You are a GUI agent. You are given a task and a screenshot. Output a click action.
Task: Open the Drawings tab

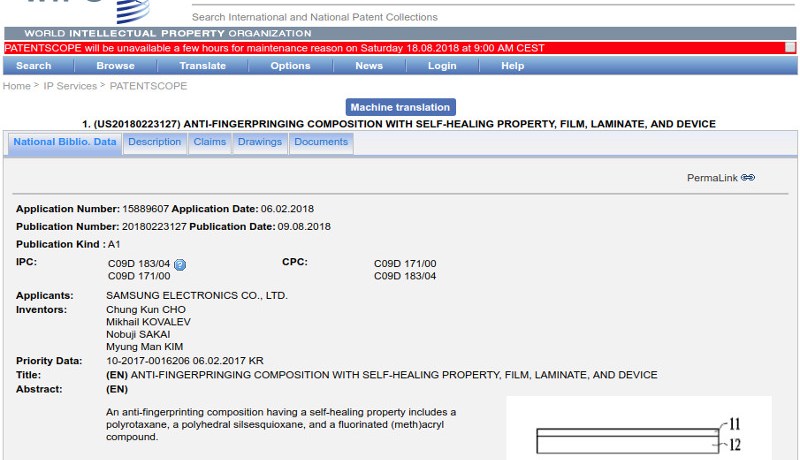tap(260, 142)
